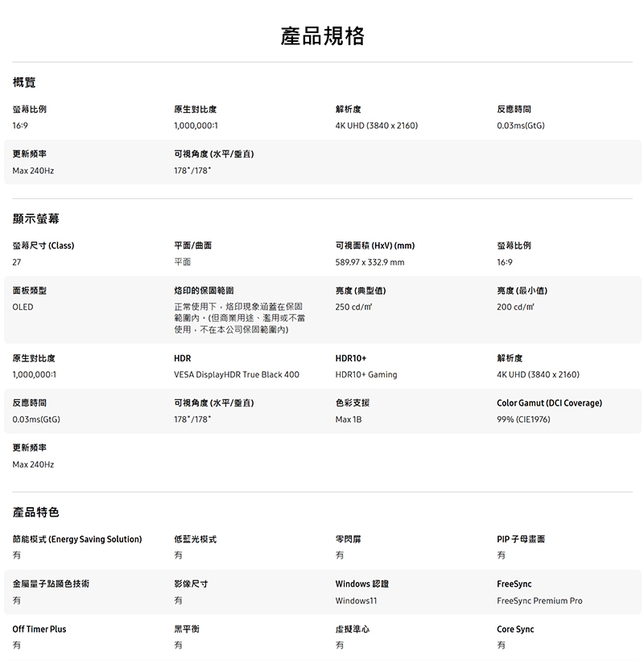The width and height of the screenshot is (644, 660).
Task: Select the Max 1B color support value
Action: tap(349, 419)
